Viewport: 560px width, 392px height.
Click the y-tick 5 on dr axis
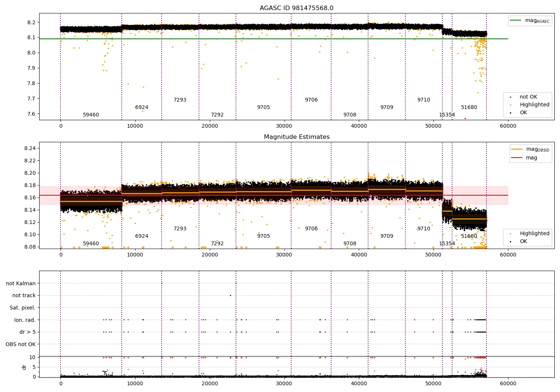[34, 367]
